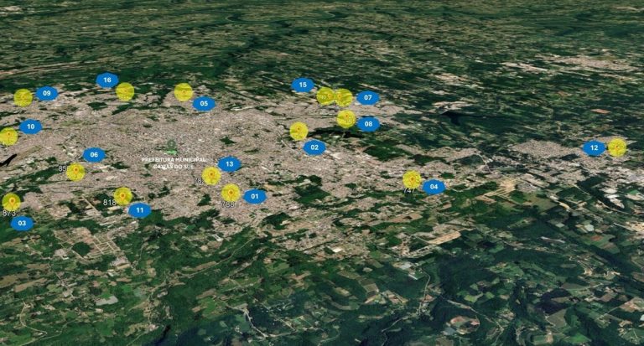Click the blue 09 marker
Screen dimensions: 644x346
46,93
